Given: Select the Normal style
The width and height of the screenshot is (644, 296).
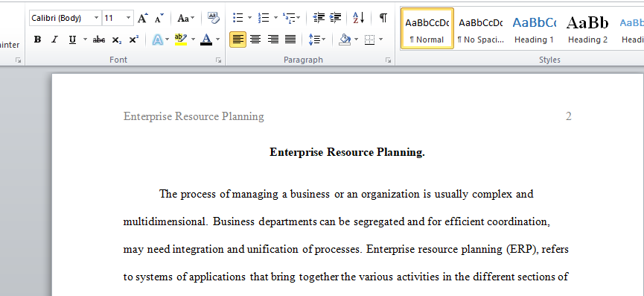Looking at the screenshot, I should coord(427,28).
